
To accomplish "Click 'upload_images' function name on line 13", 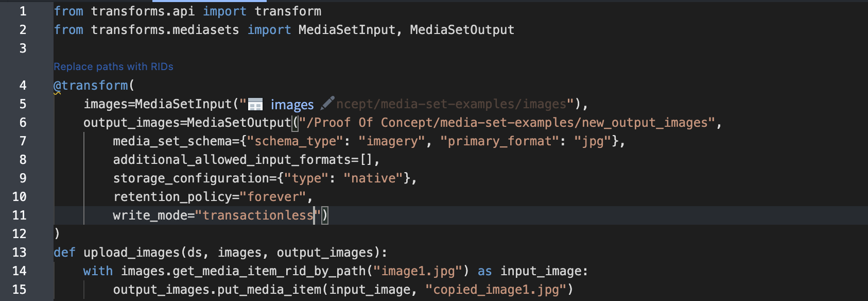I will (131, 253).
